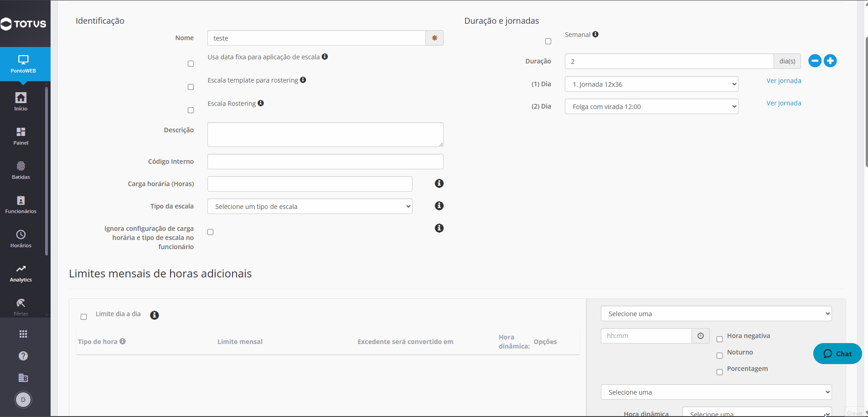
Task: Enable Usa data fixa para aplicação de escala
Action: [x=191, y=64]
